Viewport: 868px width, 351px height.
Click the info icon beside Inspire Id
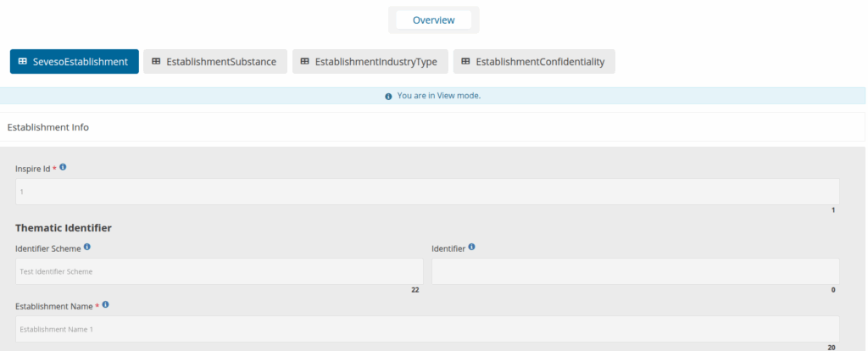[x=63, y=168]
